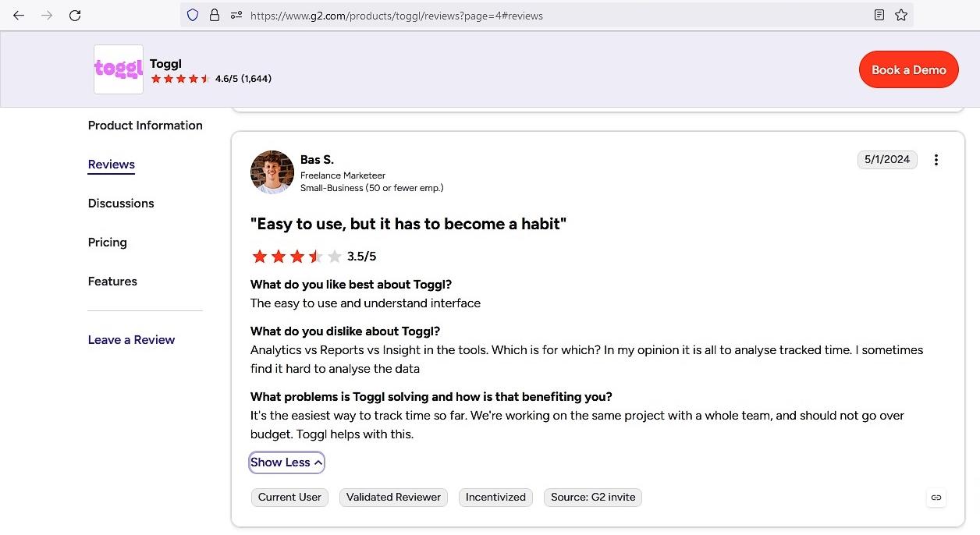Screen dimensions: 980x535
Task: Click the Validated Reviewer tag
Action: click(393, 497)
